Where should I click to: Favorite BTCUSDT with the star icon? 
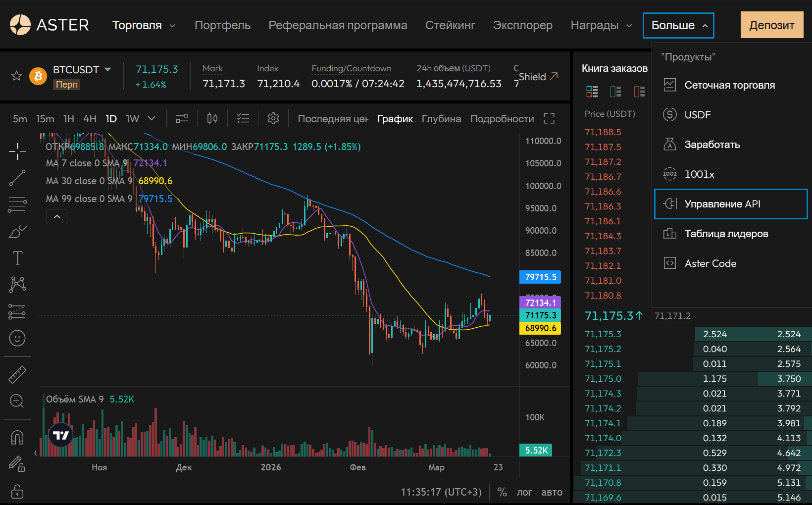[x=16, y=76]
